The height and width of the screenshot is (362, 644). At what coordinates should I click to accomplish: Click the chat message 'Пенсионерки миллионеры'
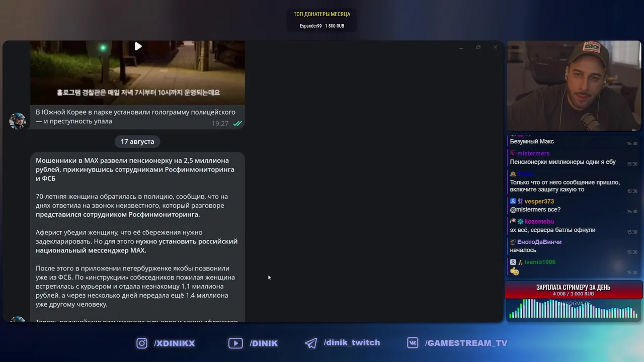pos(563,162)
